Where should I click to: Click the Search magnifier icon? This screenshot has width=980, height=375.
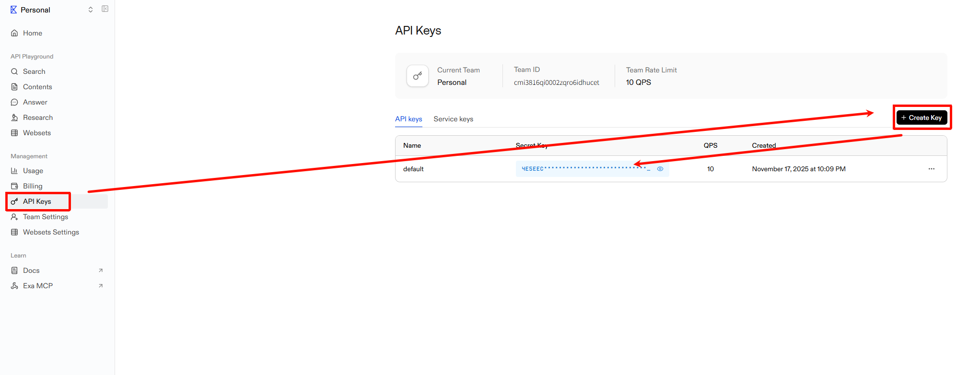click(x=14, y=71)
